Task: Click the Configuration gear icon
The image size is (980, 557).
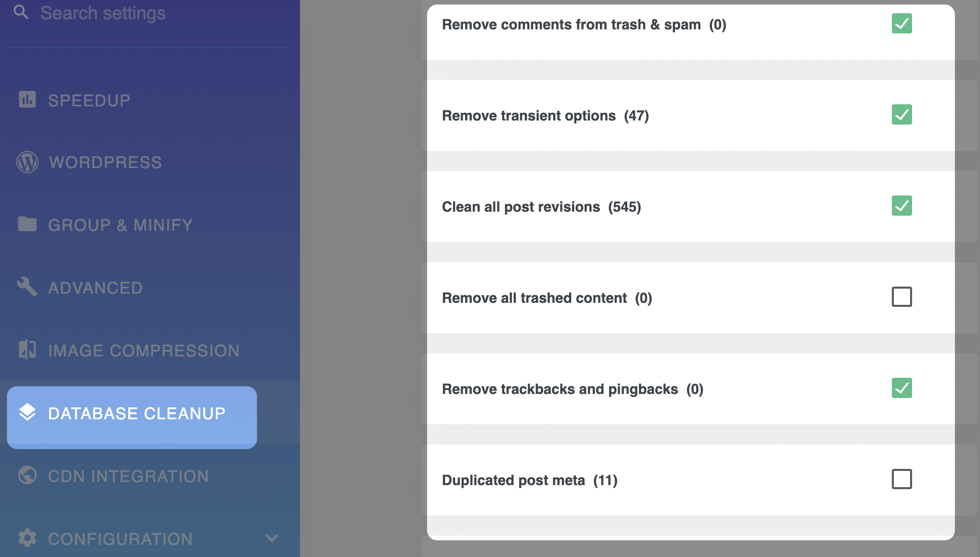Action: coord(27,538)
